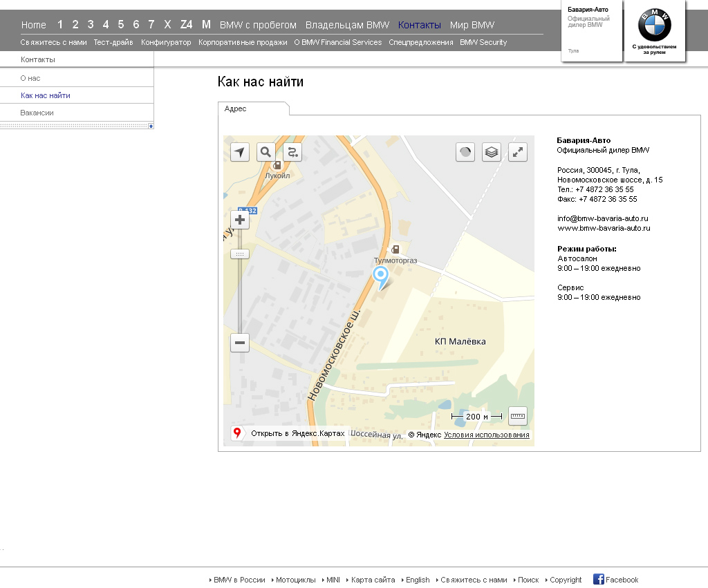Viewport: 708px width, 588px height.
Task: Open MINI footer link
Action: pyautogui.click(x=333, y=580)
